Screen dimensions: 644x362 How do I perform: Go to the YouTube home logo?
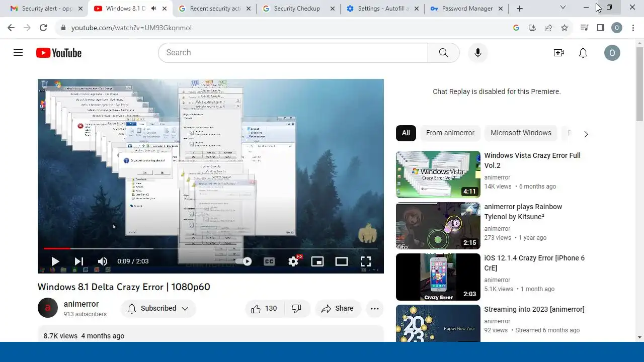click(59, 53)
